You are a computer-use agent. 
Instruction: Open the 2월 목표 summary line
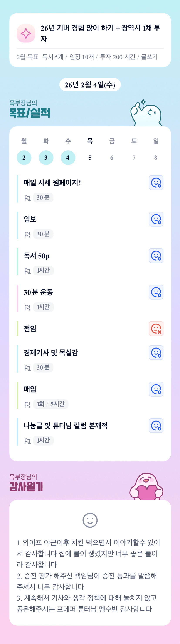(x=87, y=57)
